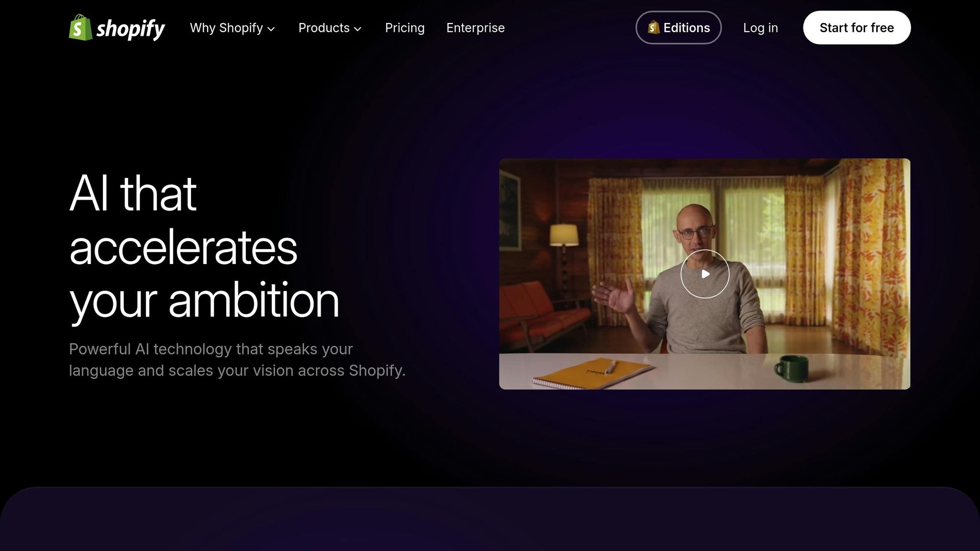
Task: Click the small bag icon inside Editions
Action: [x=654, y=27]
